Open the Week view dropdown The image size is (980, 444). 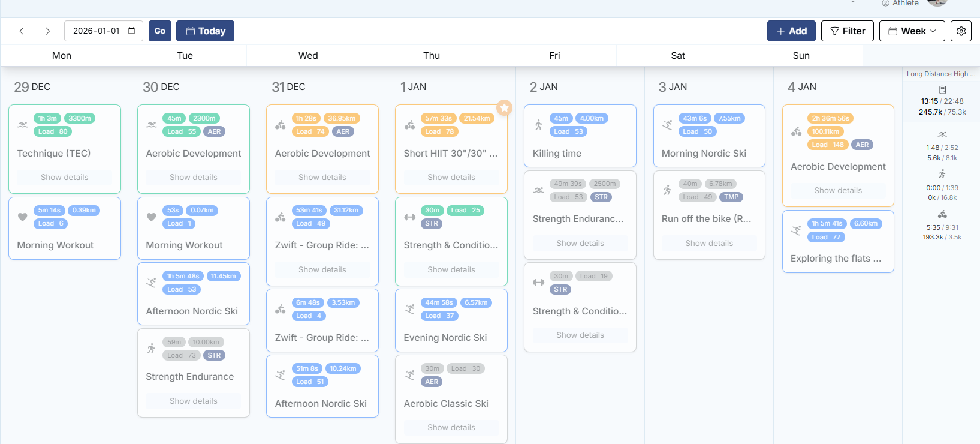[x=912, y=31]
